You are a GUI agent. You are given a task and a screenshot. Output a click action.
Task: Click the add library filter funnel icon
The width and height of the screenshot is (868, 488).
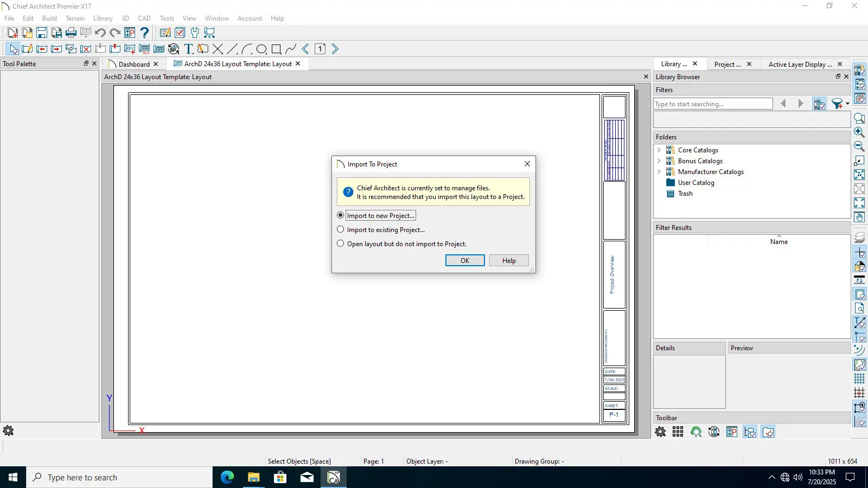click(837, 104)
